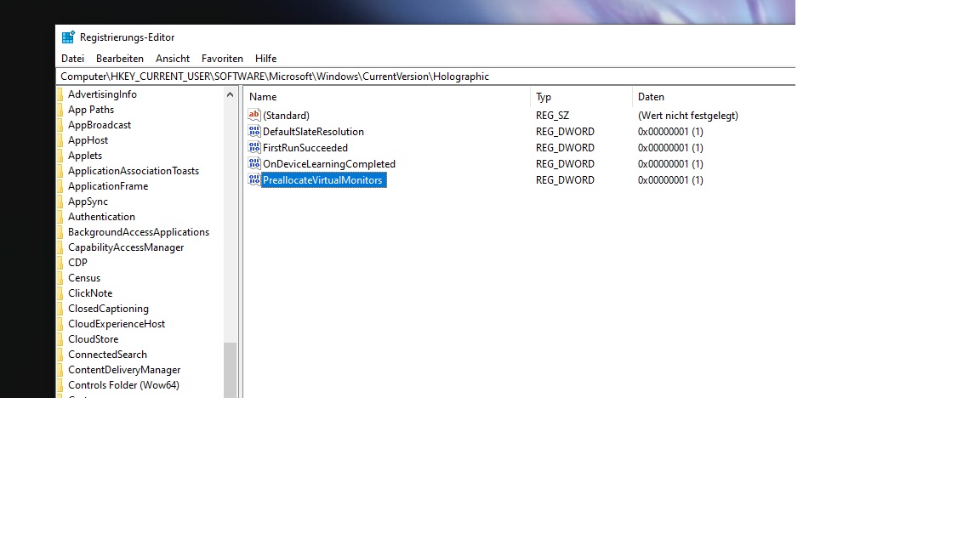This screenshot has width=980, height=551.
Task: Click the registry path address bar
Action: (425, 77)
